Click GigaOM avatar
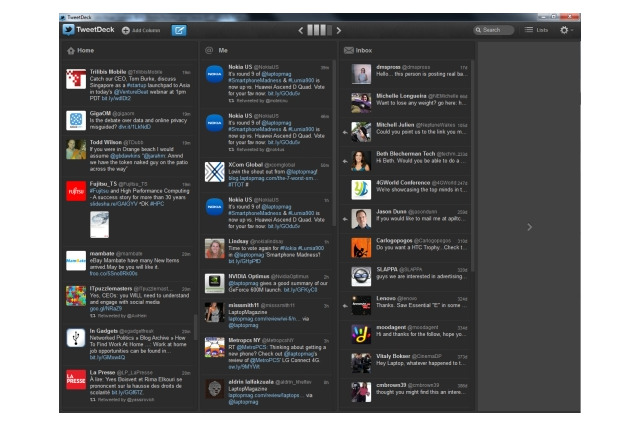The height and width of the screenshot is (426, 640). [76, 120]
